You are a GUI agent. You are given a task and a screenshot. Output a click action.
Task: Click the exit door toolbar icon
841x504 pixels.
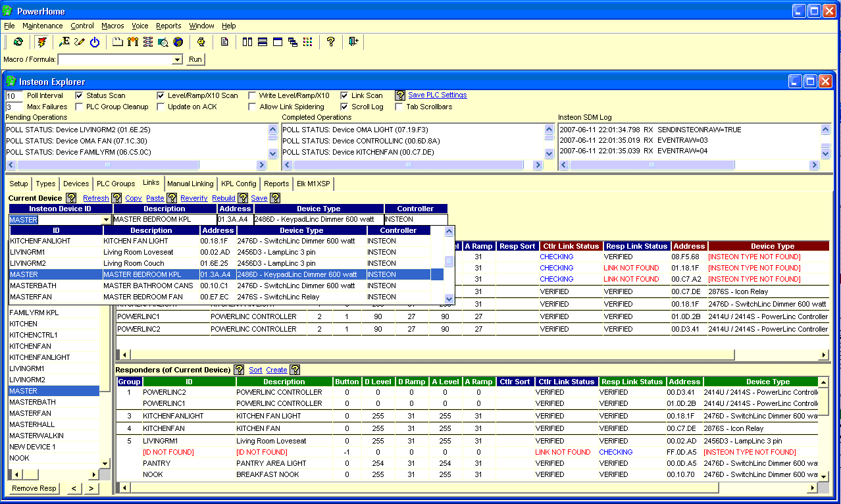pyautogui.click(x=354, y=42)
